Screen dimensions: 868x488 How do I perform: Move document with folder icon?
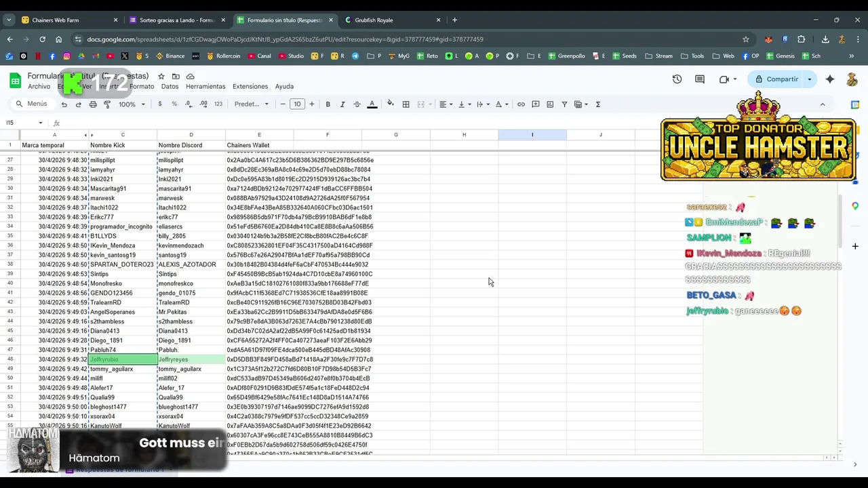coord(176,77)
